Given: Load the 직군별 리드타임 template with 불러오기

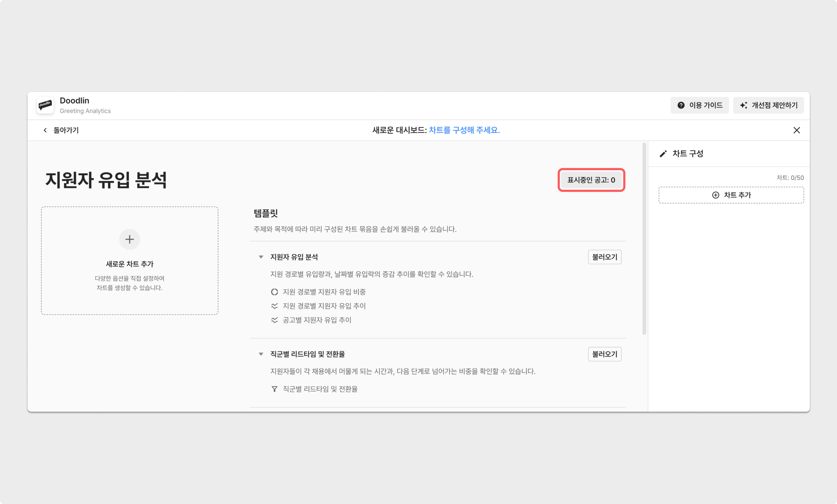Looking at the screenshot, I should coord(604,354).
